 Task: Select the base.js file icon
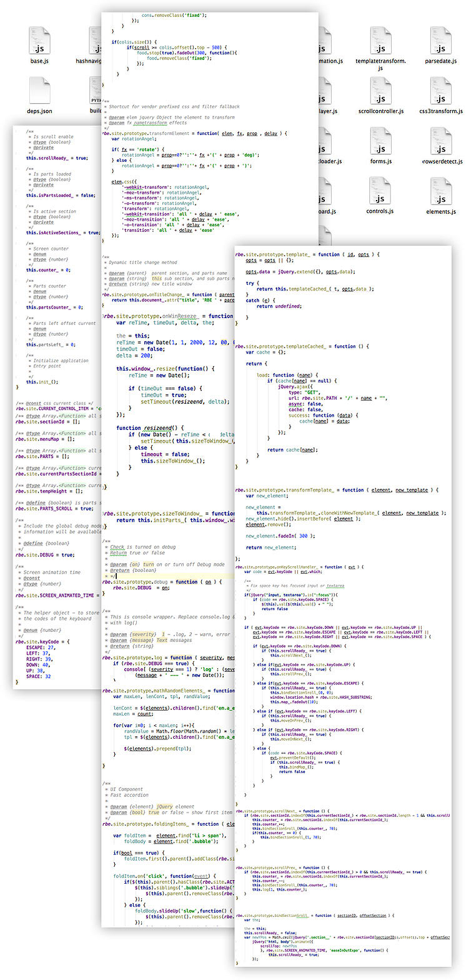click(x=39, y=41)
